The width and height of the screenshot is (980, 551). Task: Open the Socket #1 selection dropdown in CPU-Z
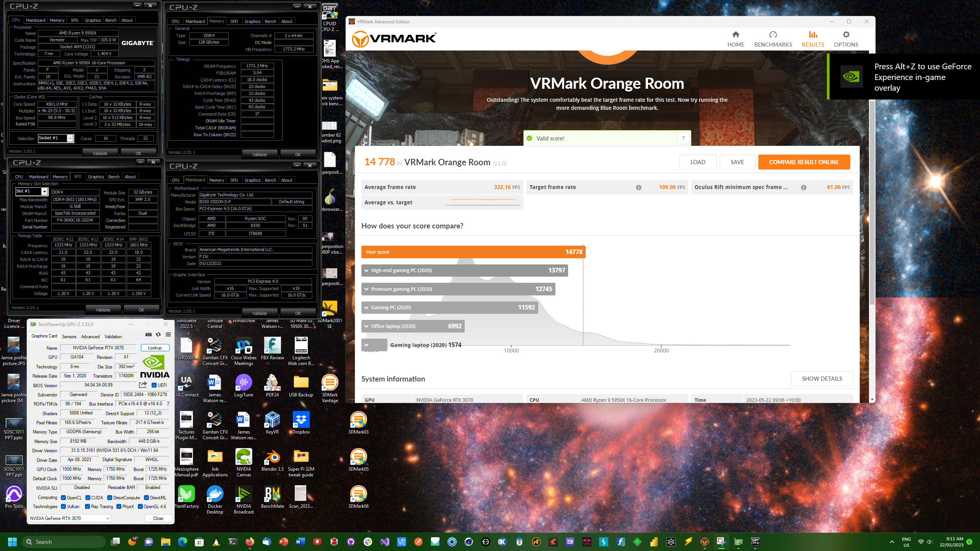(x=56, y=138)
